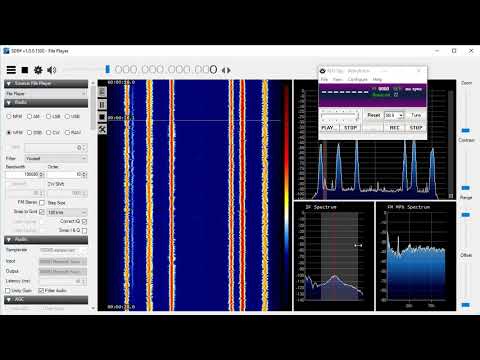480x360 pixels.
Task: Click the left STOP button beside PLAY
Action: (350, 128)
